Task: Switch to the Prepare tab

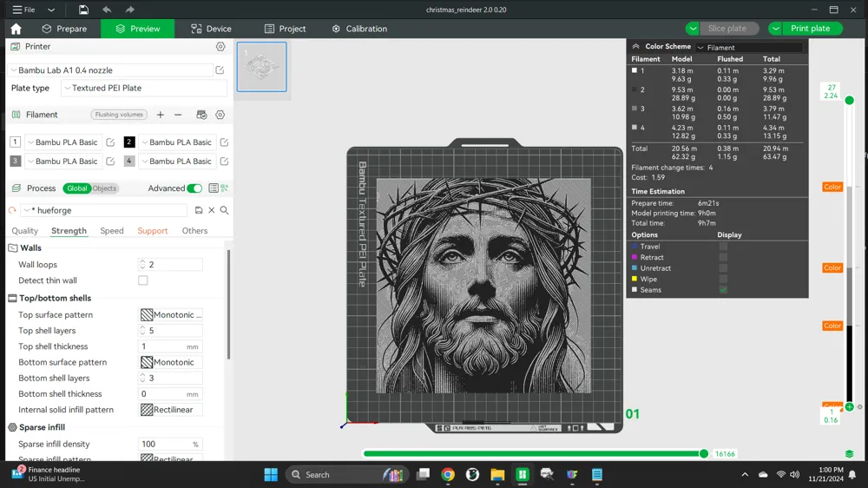Action: click(x=65, y=29)
